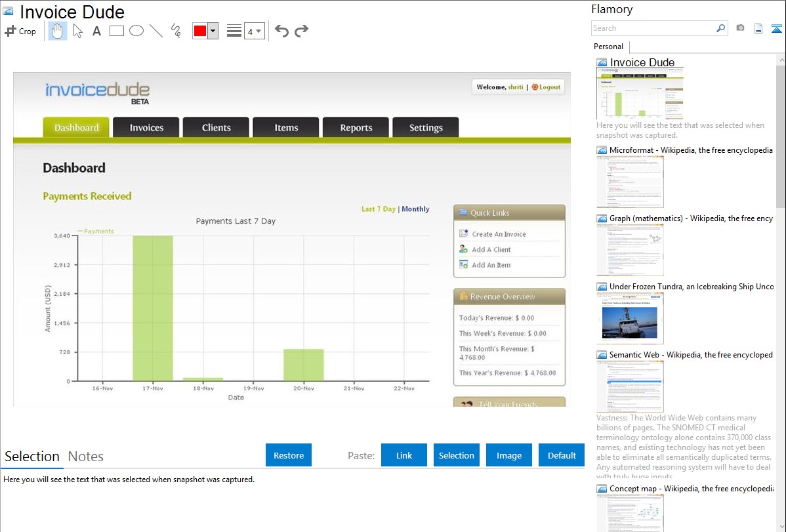The width and height of the screenshot is (786, 532).
Task: Choose the text annotation tool
Action: 96,31
